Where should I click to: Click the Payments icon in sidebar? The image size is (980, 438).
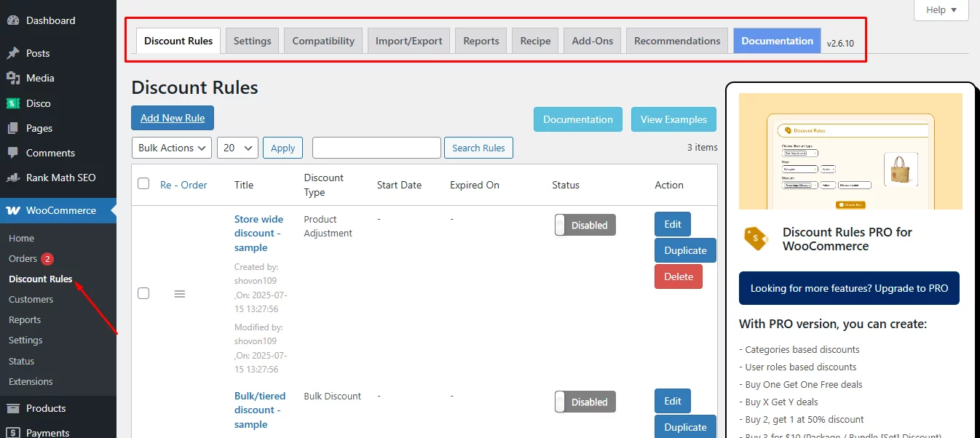[x=13, y=432]
